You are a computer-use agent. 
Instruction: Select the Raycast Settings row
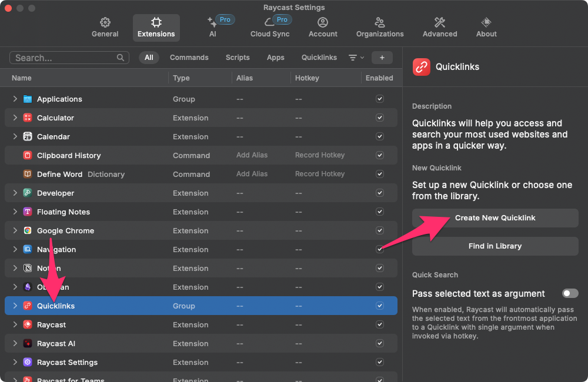click(201, 362)
